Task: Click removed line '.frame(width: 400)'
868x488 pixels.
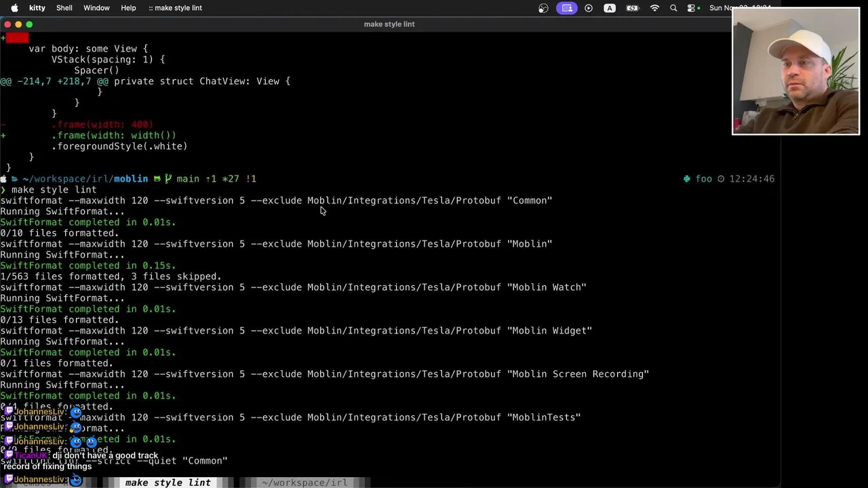Action: (x=102, y=125)
